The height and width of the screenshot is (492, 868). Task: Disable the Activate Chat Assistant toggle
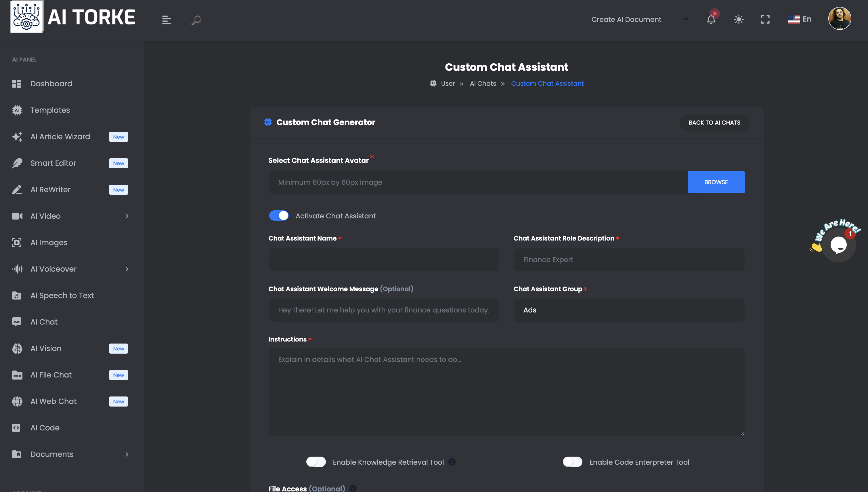pyautogui.click(x=279, y=216)
